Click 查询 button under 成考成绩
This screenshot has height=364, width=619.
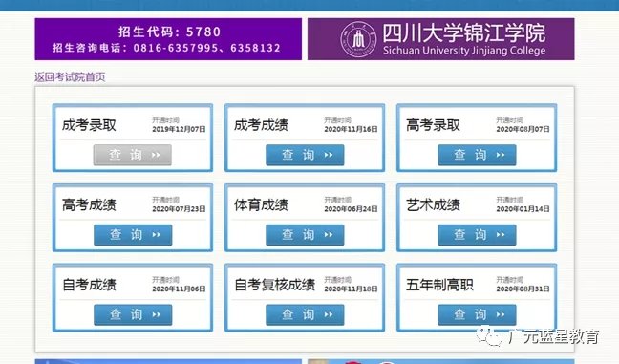tap(305, 155)
